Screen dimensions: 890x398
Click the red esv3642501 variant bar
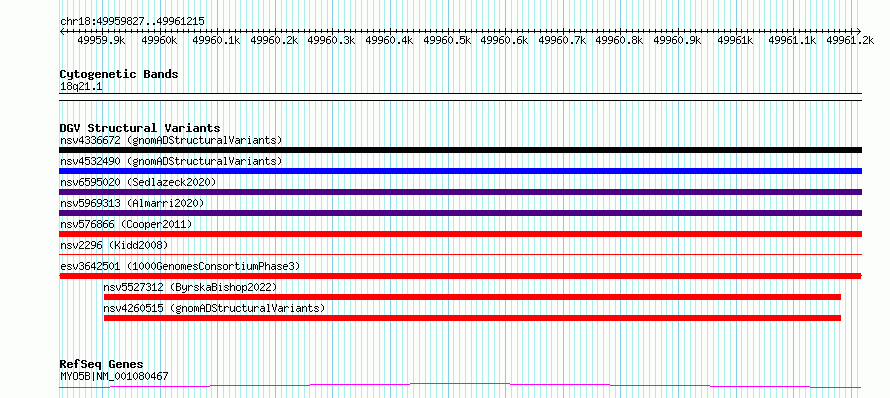pyautogui.click(x=460, y=276)
